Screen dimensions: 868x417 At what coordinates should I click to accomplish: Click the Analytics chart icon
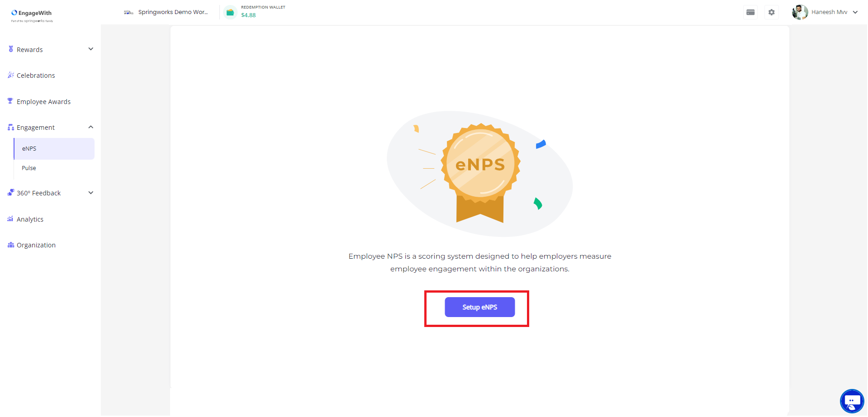[10, 219]
